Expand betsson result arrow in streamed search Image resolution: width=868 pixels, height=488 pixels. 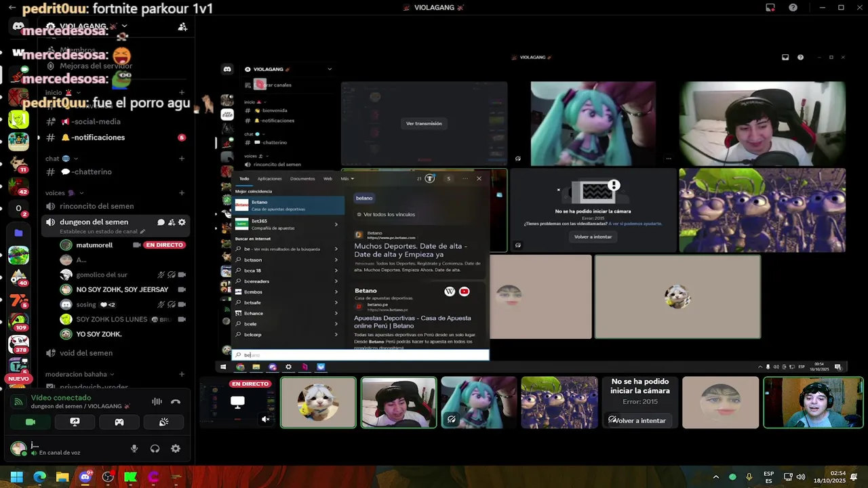(336, 260)
